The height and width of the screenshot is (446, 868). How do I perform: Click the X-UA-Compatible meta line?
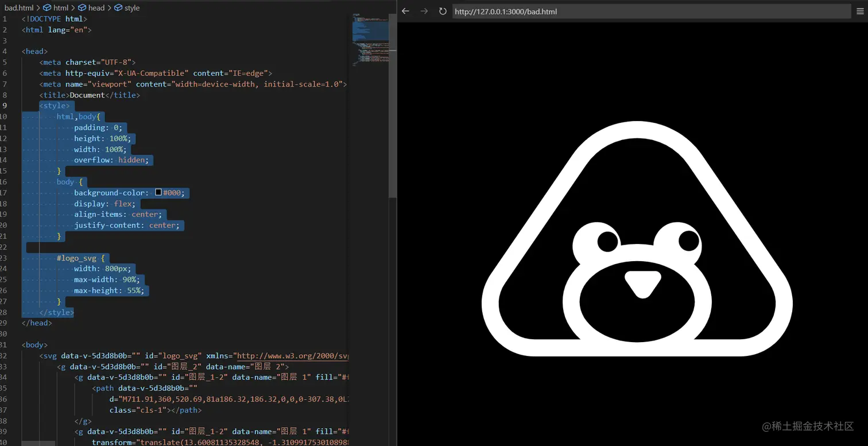click(x=156, y=73)
